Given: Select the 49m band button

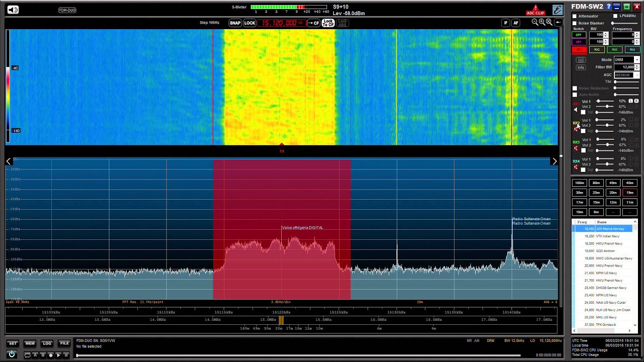Looking at the screenshot, I should [613, 183].
